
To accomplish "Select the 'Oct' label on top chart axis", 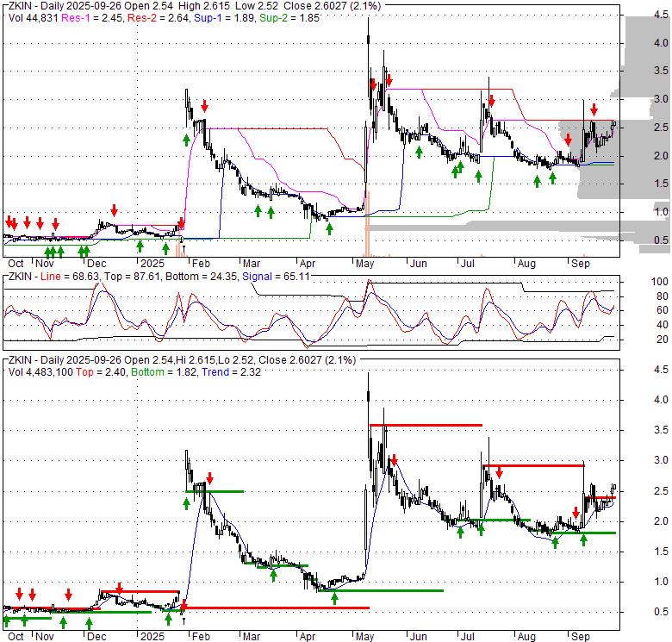I will coord(16,264).
